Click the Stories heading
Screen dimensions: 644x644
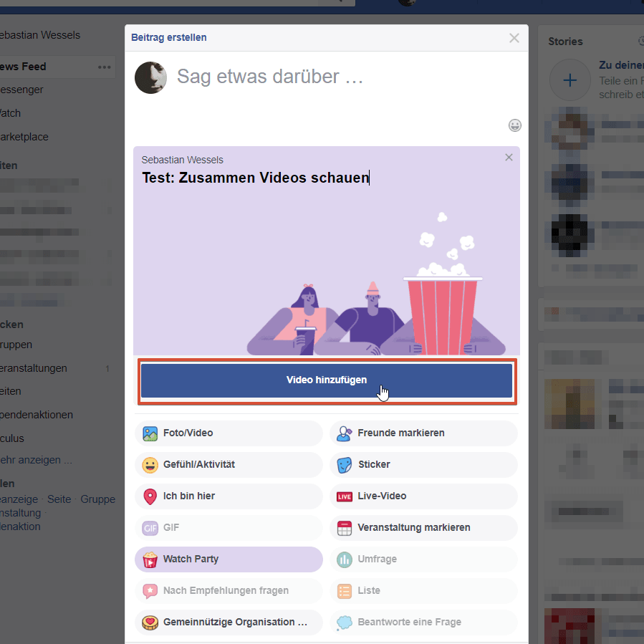pos(565,42)
